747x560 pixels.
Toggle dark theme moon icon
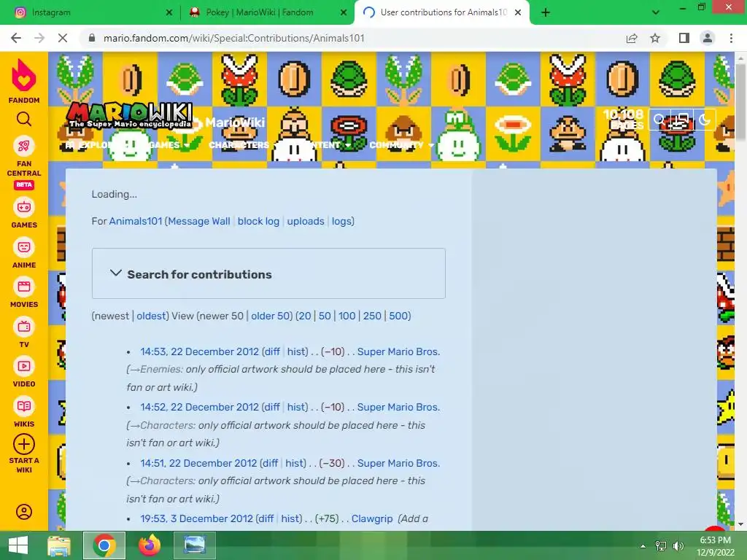click(x=705, y=120)
